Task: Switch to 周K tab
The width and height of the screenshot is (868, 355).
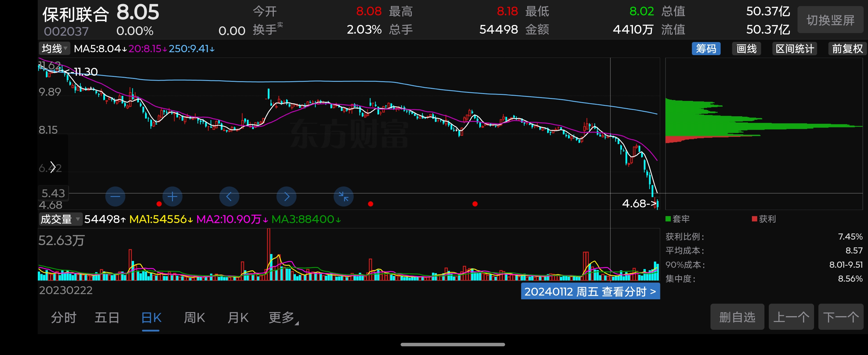Action: [194, 317]
